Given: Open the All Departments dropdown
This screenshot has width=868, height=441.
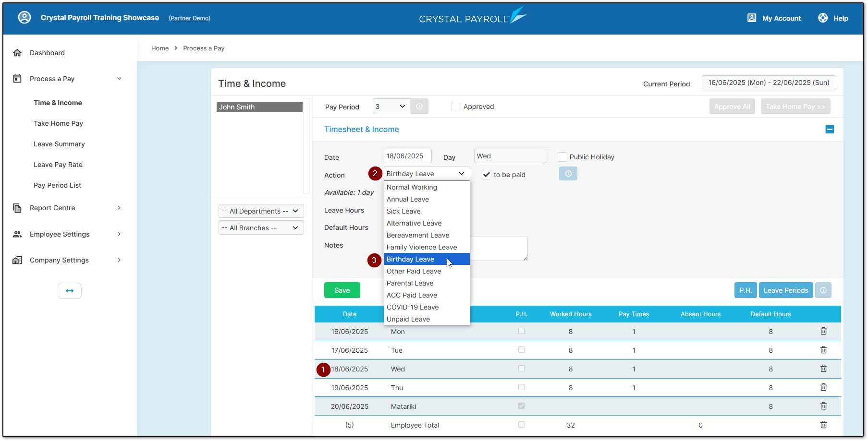Looking at the screenshot, I should click(261, 211).
